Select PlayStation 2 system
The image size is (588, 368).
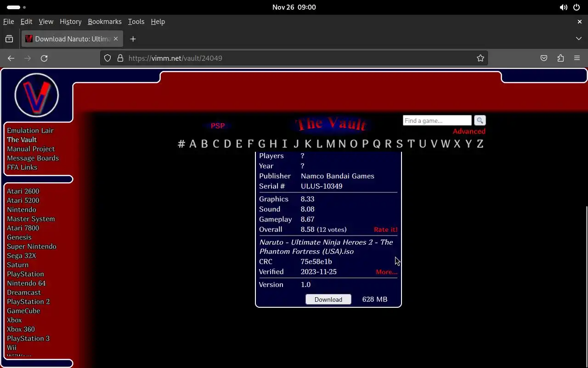28,302
